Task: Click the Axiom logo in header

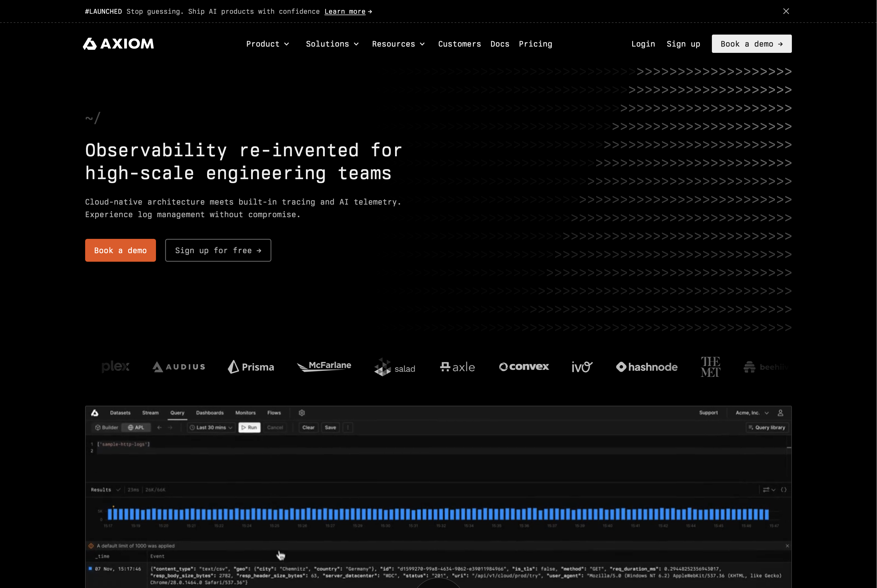Action: pos(118,44)
